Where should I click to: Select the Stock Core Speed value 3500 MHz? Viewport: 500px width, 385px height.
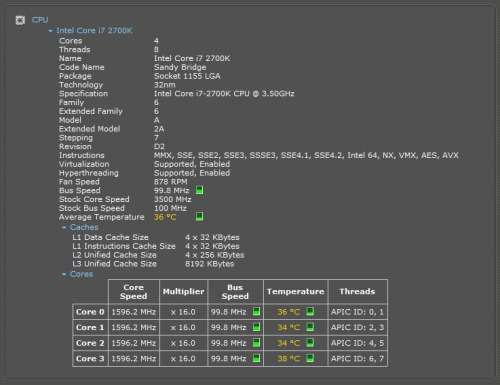pyautogui.click(x=173, y=200)
